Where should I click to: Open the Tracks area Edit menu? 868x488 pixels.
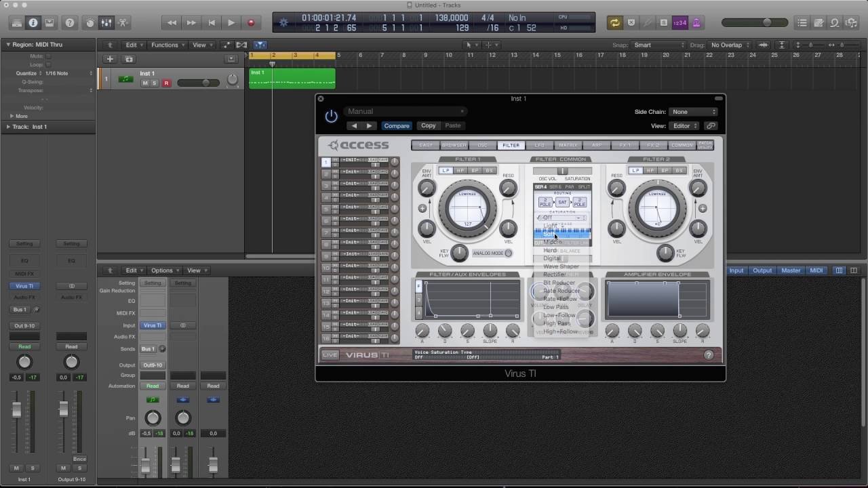(134, 45)
